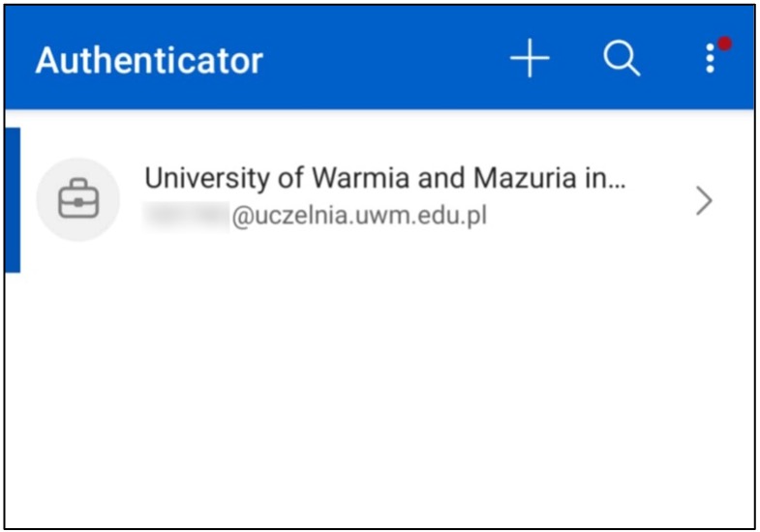Click blue header space left of Authenticator title
The height and width of the screenshot is (532, 760).
(x=19, y=61)
